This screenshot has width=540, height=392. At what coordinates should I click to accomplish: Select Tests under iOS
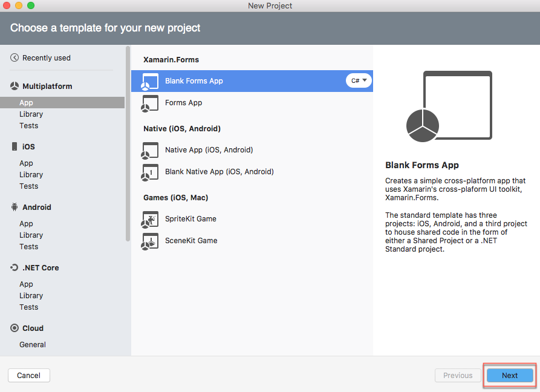click(28, 186)
